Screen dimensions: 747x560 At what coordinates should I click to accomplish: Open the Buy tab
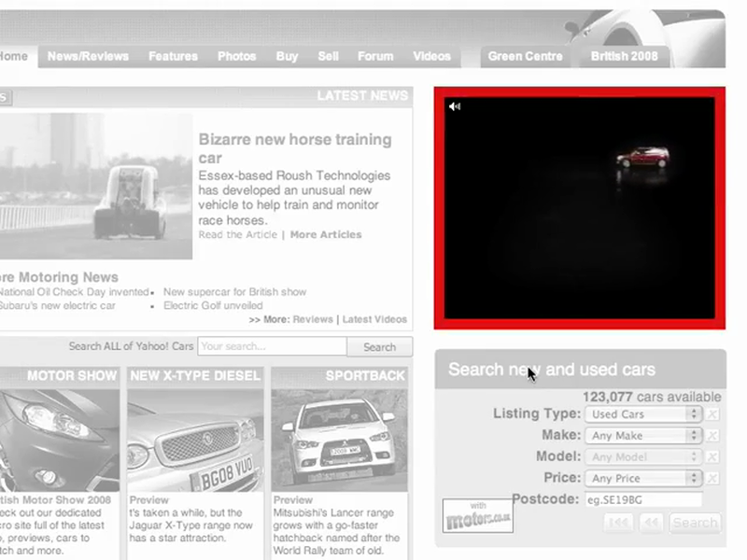pos(287,56)
